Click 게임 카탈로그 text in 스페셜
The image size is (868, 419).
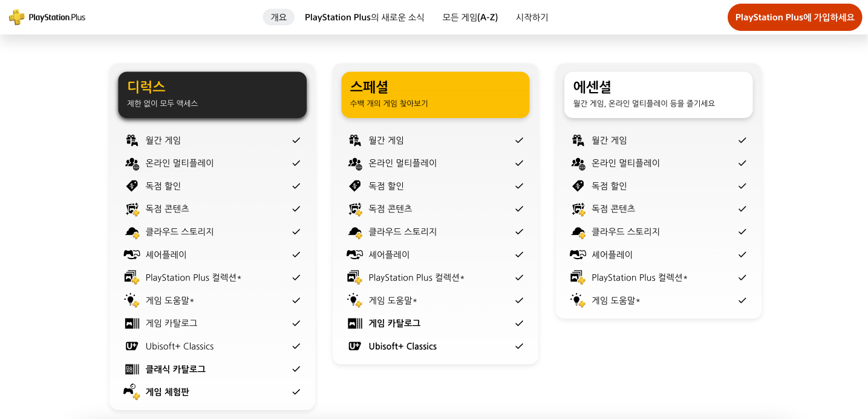[394, 323]
